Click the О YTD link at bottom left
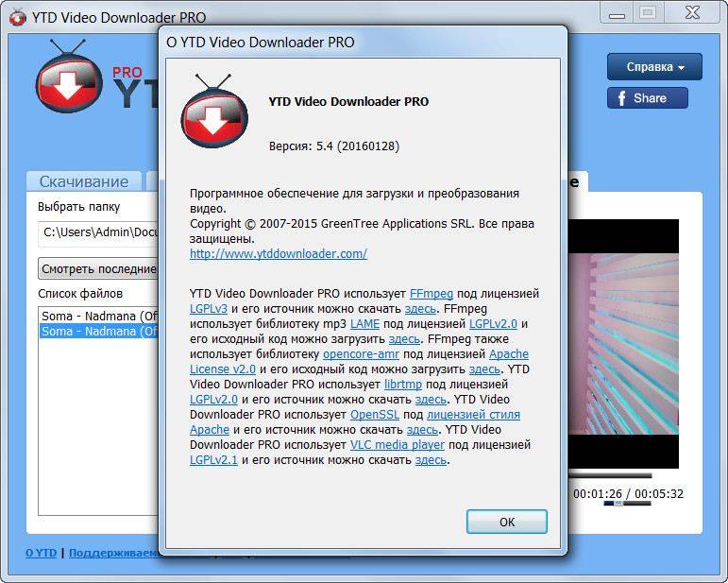The image size is (728, 583). (x=41, y=553)
